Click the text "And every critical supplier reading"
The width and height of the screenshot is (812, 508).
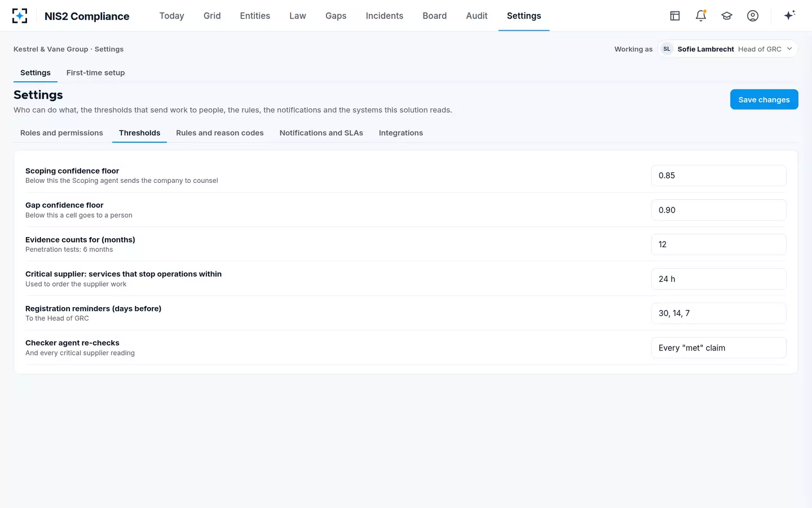[80, 353]
